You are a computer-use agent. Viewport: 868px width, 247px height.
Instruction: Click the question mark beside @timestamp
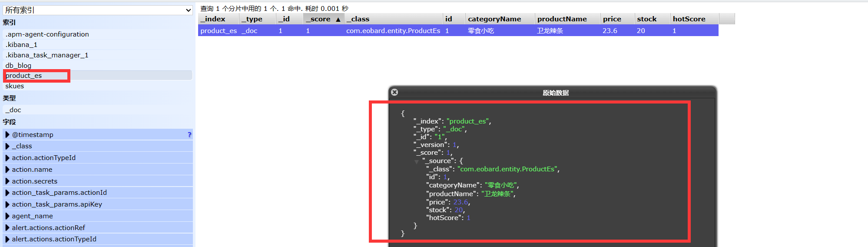point(189,135)
